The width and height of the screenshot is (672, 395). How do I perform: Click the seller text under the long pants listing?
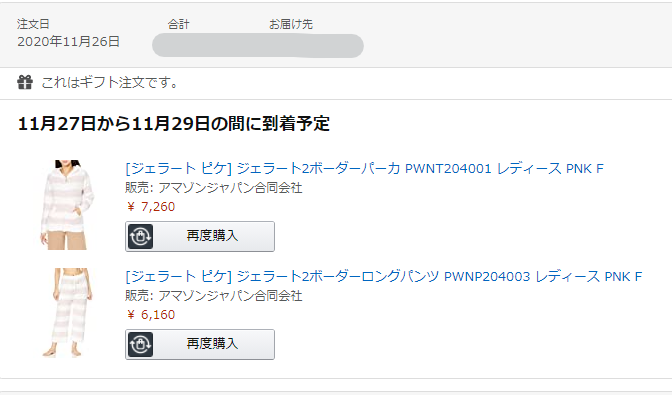pyautogui.click(x=214, y=296)
